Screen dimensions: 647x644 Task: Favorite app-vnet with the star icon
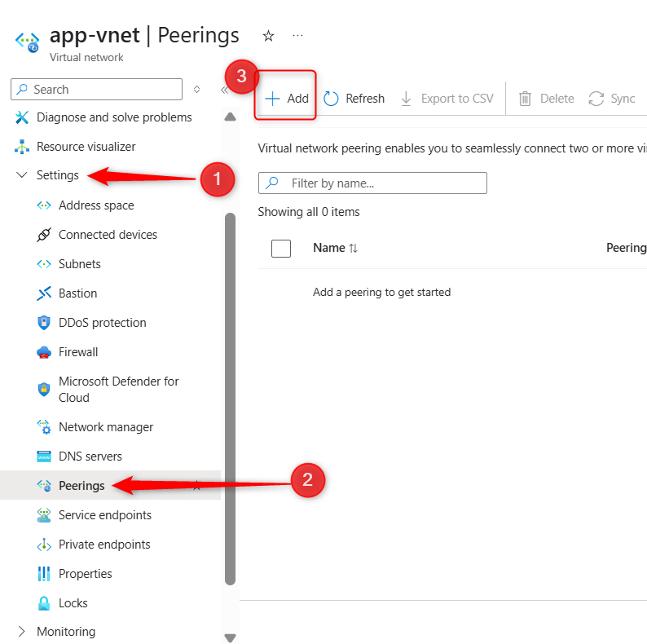[268, 36]
